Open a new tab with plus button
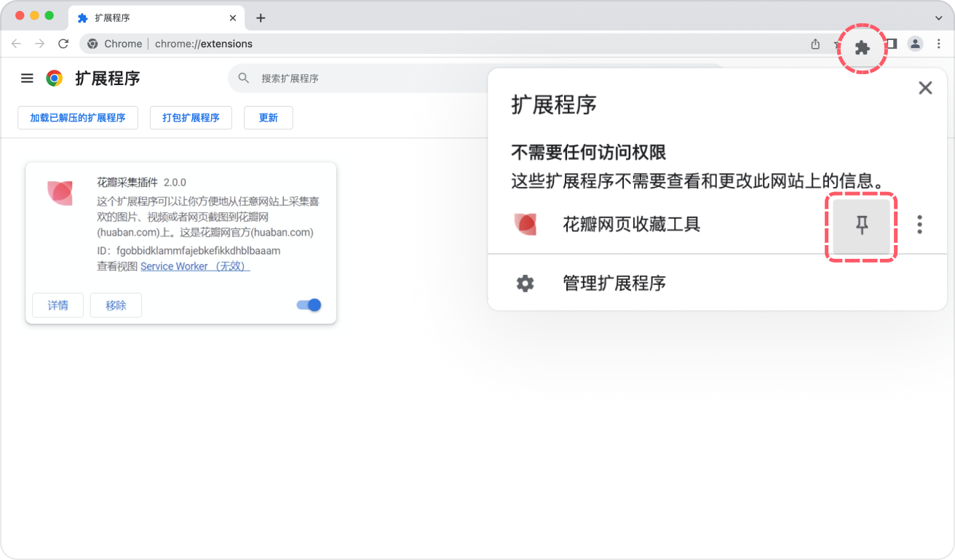 (x=261, y=17)
